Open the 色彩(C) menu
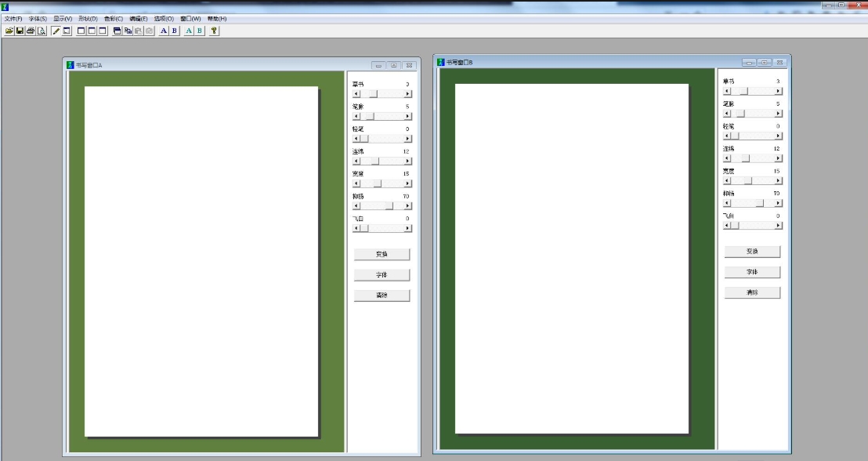This screenshot has height=461, width=868. click(x=114, y=19)
